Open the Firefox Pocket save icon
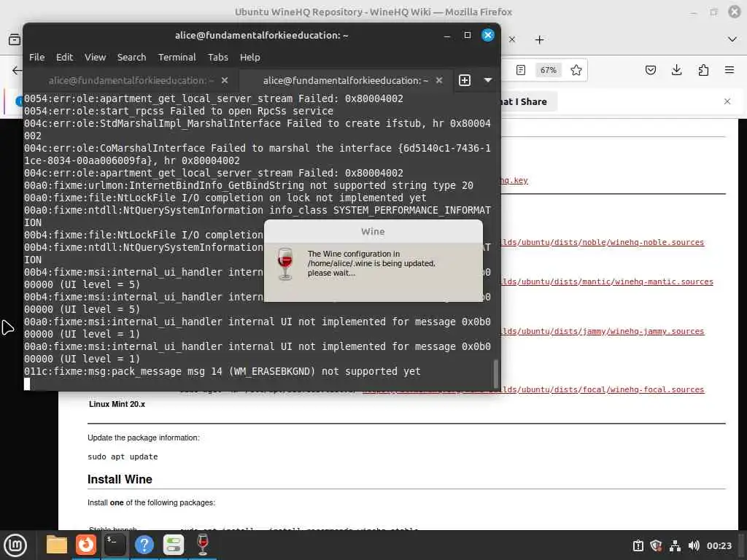The height and width of the screenshot is (560, 747). (x=650, y=70)
